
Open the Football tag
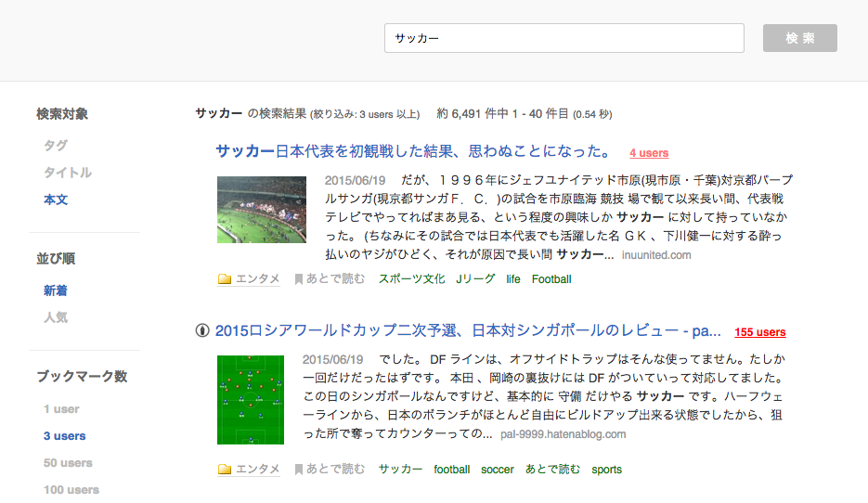pos(551,279)
